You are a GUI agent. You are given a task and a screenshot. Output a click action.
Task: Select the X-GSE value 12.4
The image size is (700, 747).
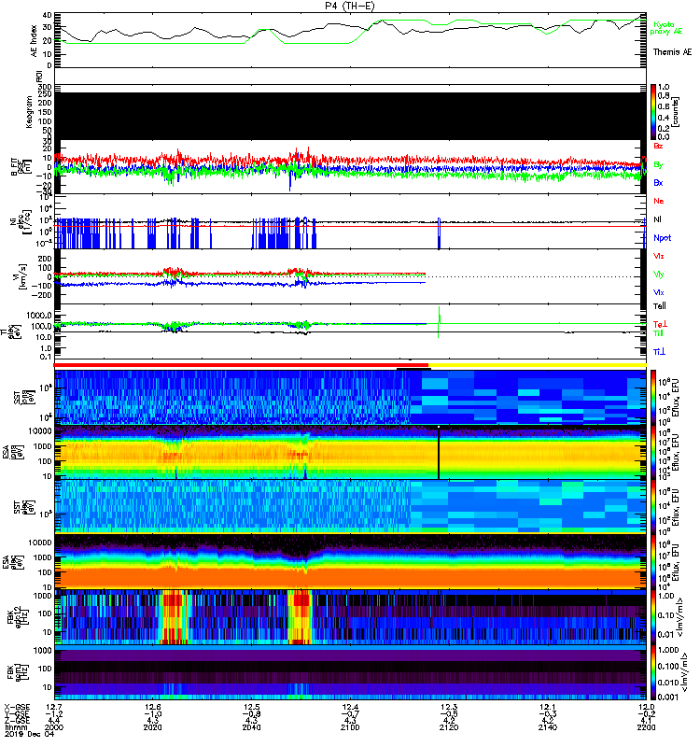[x=350, y=707]
